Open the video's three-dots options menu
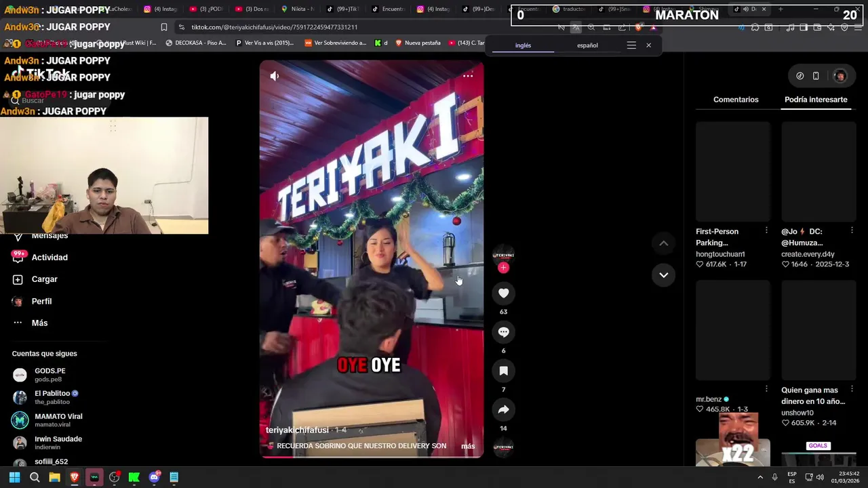This screenshot has width=868, height=488. click(468, 76)
